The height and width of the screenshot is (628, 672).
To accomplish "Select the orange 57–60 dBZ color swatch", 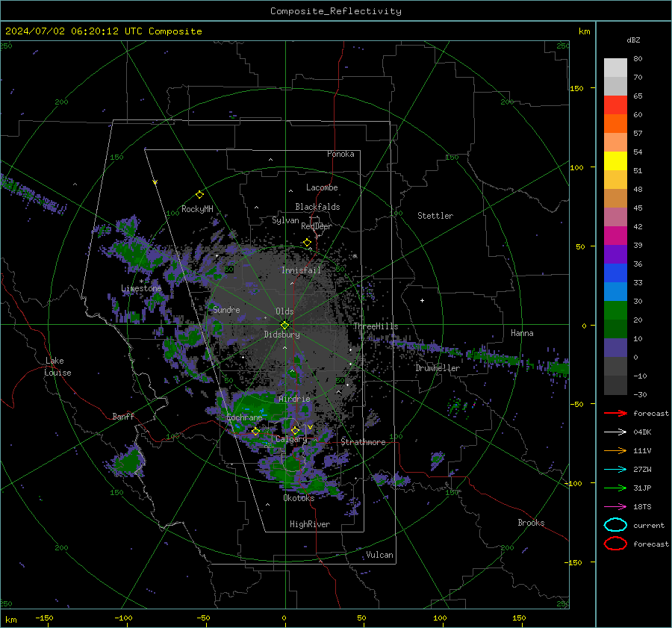I will click(615, 124).
